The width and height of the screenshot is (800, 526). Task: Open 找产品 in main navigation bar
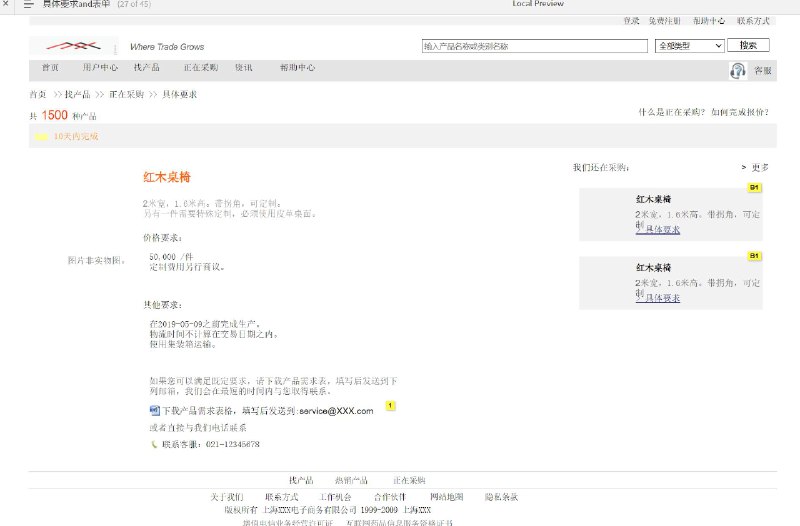tap(146, 67)
